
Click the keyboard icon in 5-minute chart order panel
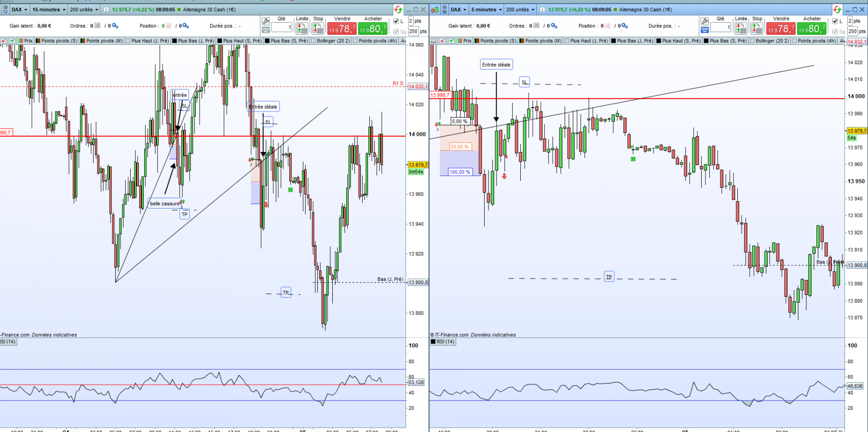tap(705, 30)
